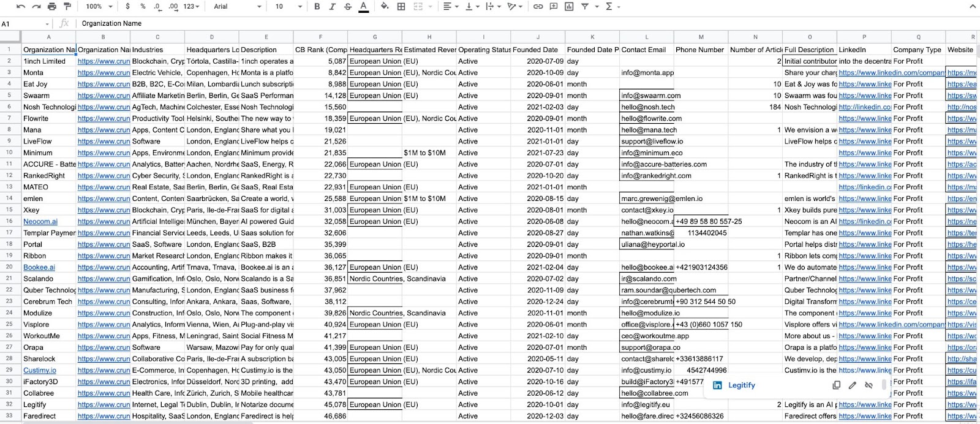
Task: Open the horizontal align dropdown
Action: click(450, 6)
